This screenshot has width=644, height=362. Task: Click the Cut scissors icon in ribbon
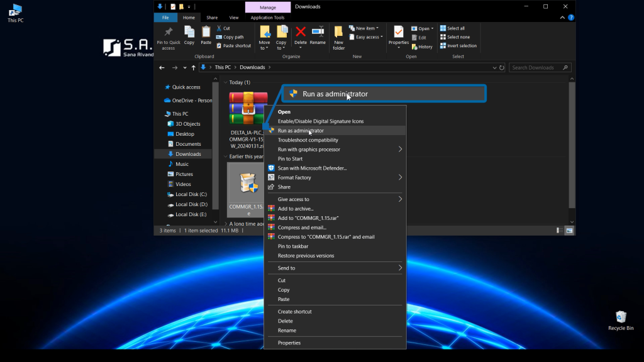point(219,28)
